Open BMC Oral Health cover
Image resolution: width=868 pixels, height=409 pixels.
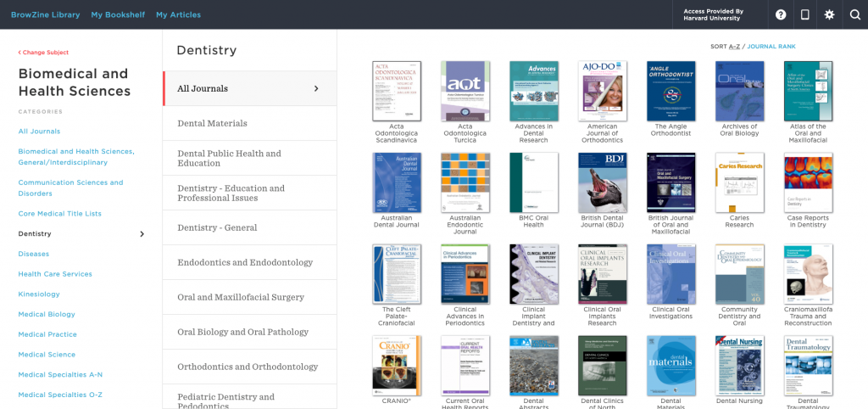(534, 183)
